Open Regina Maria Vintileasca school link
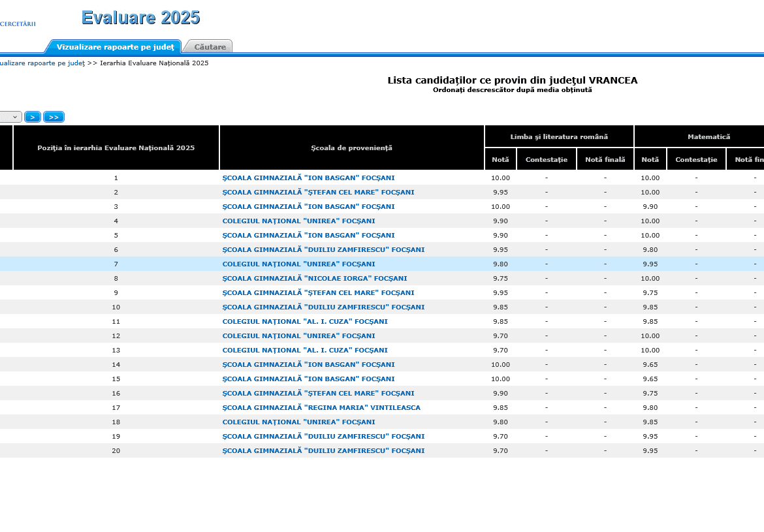Viewport: 764px width, 532px height. pos(321,408)
